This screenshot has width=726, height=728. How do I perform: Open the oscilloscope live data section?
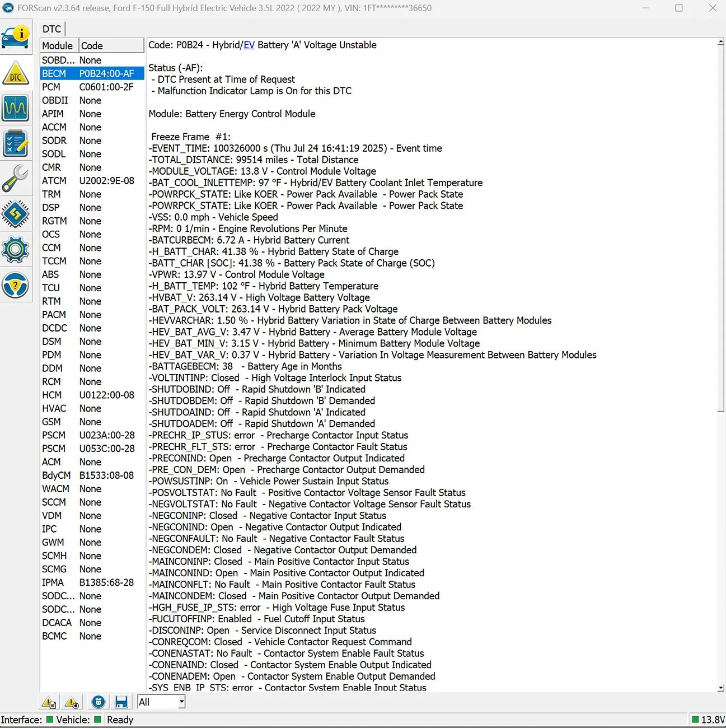click(15, 108)
